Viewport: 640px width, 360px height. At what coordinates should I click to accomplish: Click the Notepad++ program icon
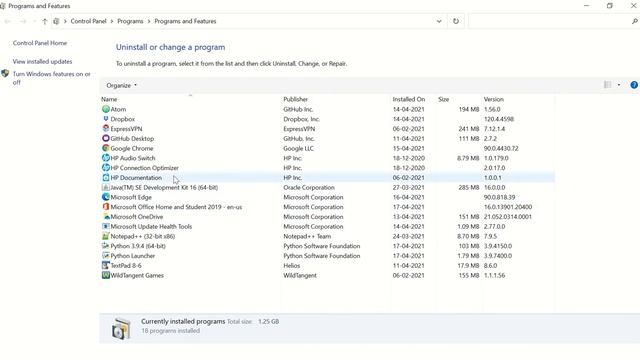point(106,236)
